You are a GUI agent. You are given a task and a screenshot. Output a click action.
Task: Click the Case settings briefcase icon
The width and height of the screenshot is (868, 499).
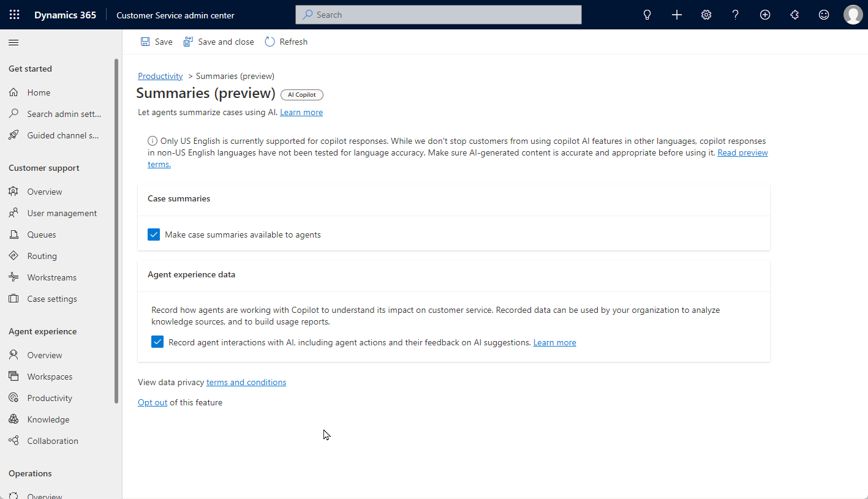click(x=13, y=299)
